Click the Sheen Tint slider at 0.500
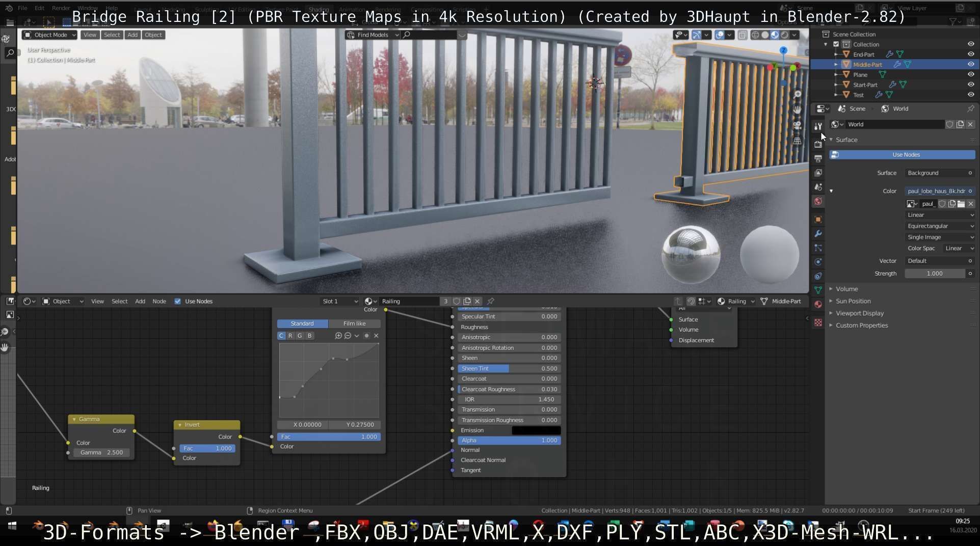The width and height of the screenshot is (980, 546). click(509, 368)
